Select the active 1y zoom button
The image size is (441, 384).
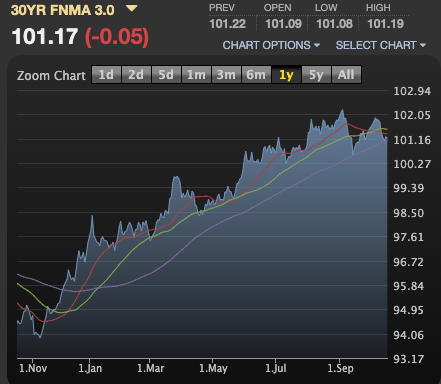(x=286, y=74)
